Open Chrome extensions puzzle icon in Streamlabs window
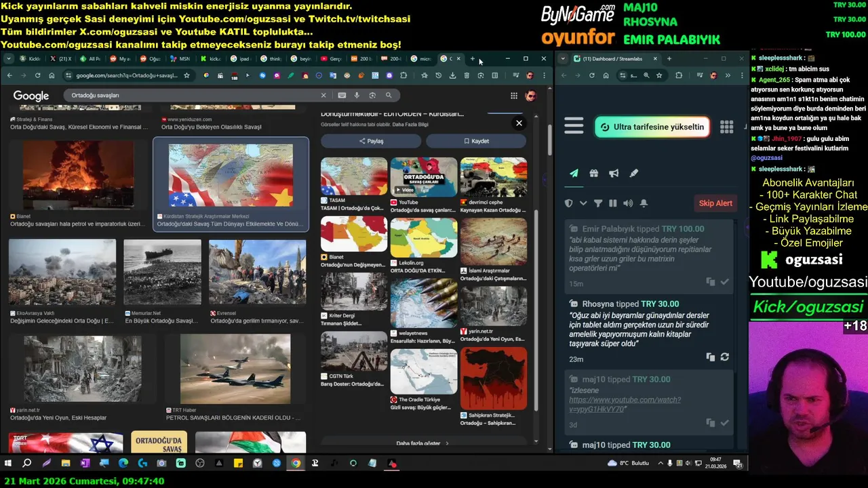Image resolution: width=868 pixels, height=488 pixels. [679, 75]
